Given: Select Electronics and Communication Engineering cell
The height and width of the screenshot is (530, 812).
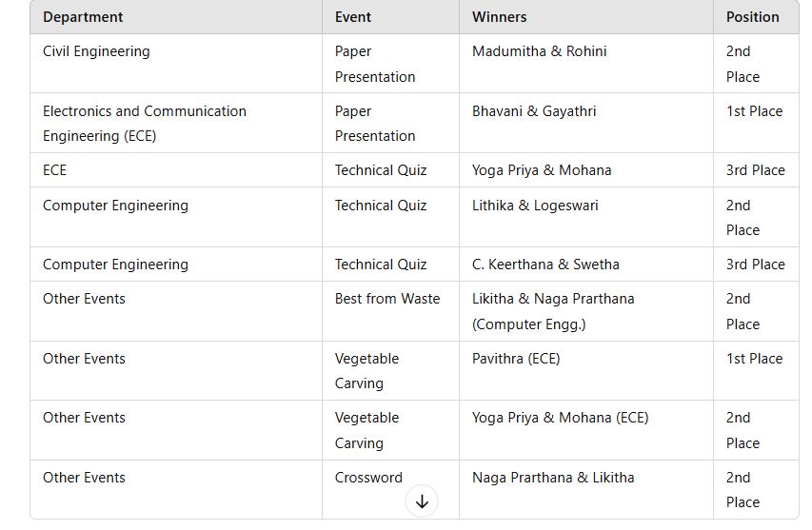Looking at the screenshot, I should (x=176, y=123).
